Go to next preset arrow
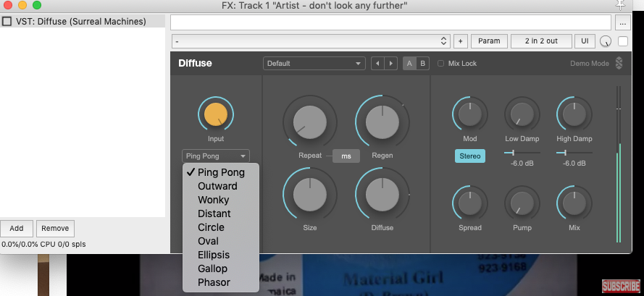Image resolution: width=644 pixels, height=296 pixels. pos(390,64)
